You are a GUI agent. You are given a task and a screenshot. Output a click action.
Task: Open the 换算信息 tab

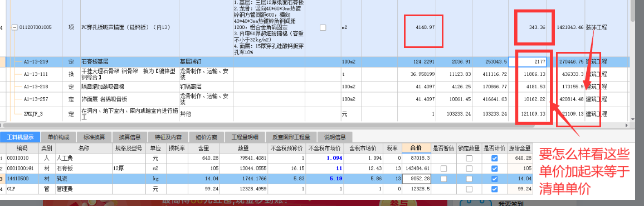(130, 137)
